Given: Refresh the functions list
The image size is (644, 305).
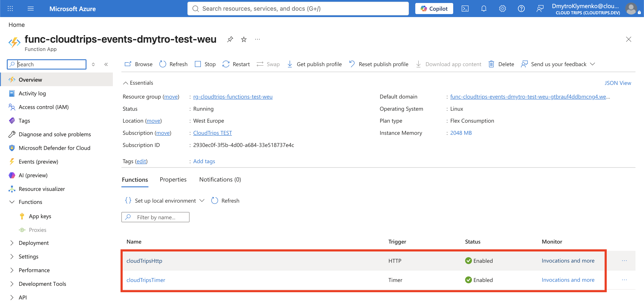Looking at the screenshot, I should tap(225, 200).
